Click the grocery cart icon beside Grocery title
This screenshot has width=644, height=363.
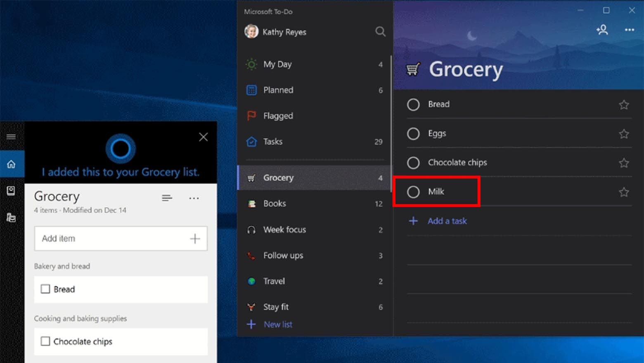(x=413, y=69)
